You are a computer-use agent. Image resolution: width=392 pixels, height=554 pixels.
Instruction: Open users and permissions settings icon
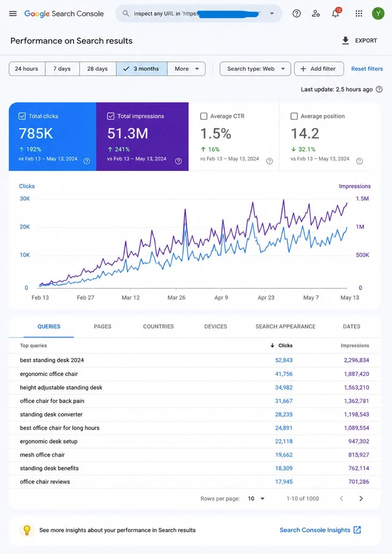click(x=316, y=13)
